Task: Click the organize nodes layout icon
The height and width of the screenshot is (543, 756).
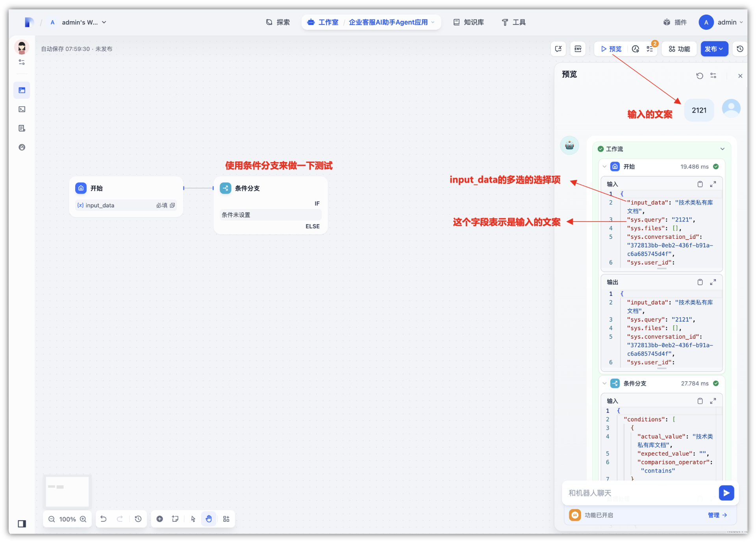Action: pos(226,519)
